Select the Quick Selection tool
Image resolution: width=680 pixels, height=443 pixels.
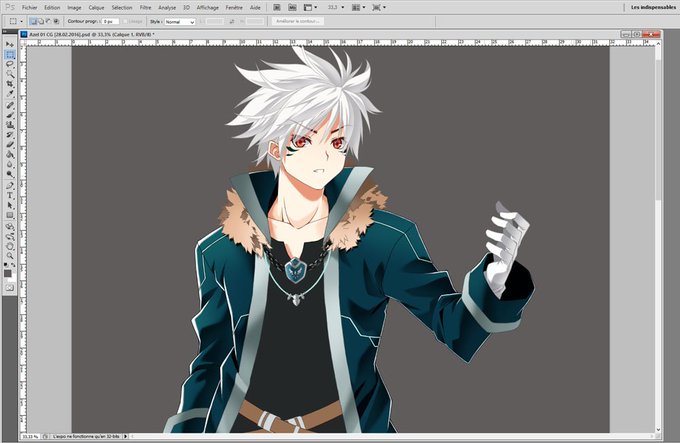10,74
